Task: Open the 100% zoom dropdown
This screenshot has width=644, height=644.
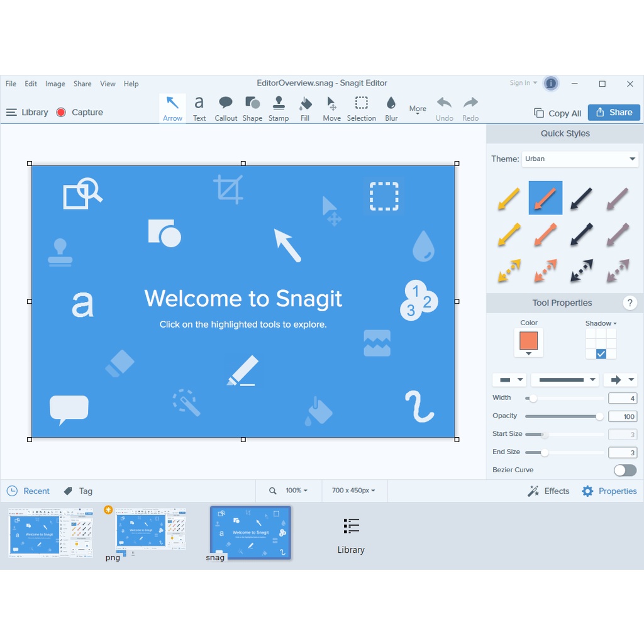Action: pos(296,491)
